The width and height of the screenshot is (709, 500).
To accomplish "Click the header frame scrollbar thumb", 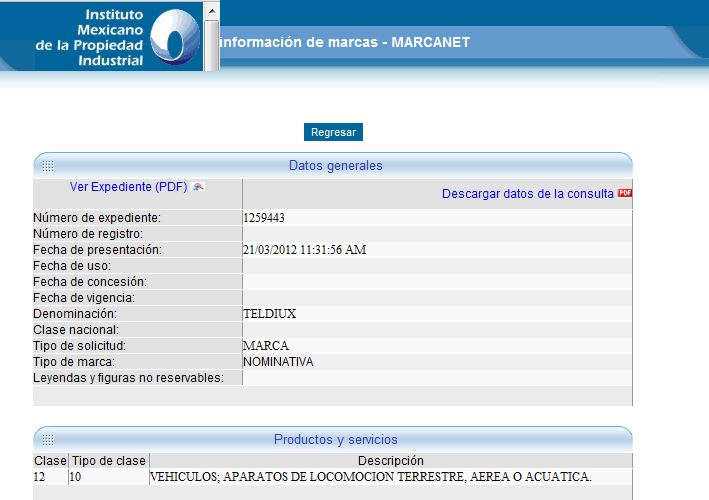I will [x=212, y=45].
